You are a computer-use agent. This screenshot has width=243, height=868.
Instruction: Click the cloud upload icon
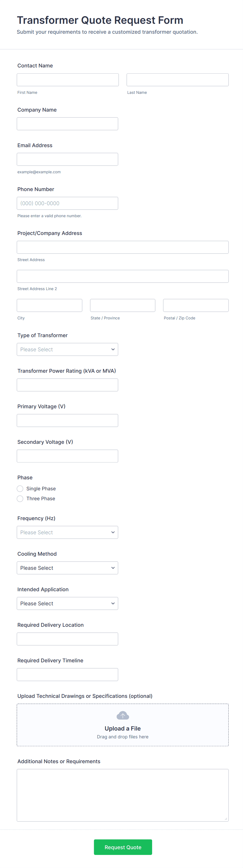123,715
